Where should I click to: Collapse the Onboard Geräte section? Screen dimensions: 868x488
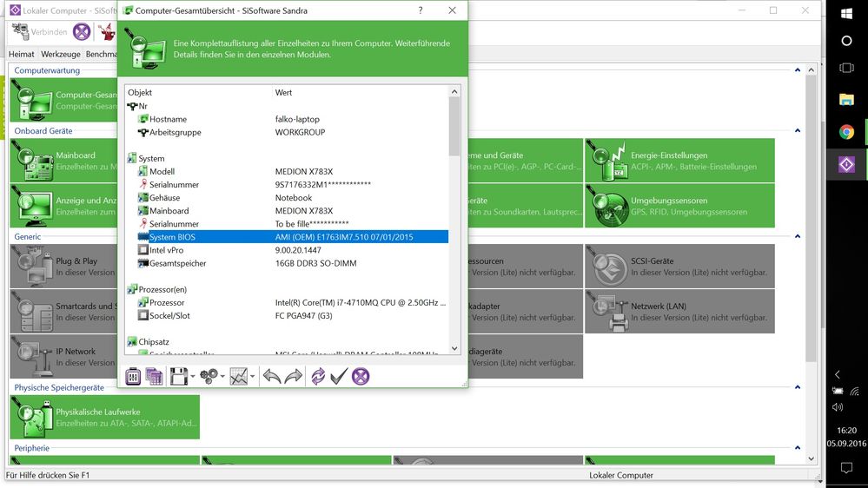click(798, 131)
